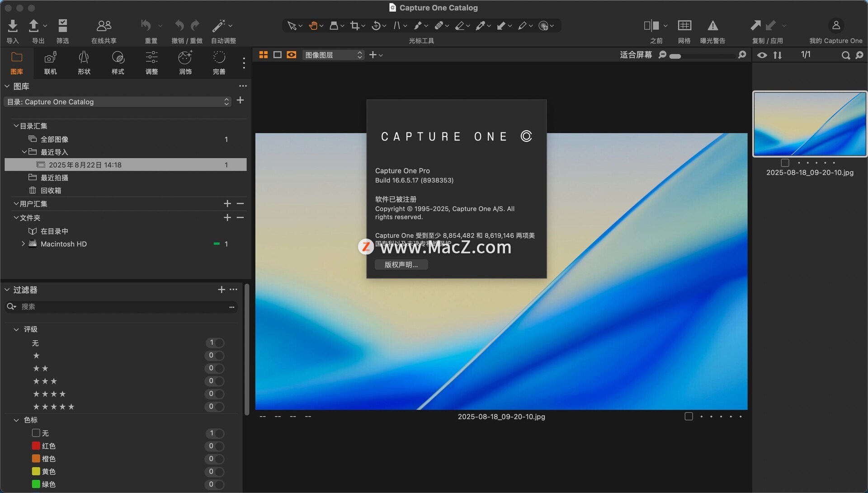Screen dimensions: 868x493
Task: Switch viewer to multi-view grid icon
Action: click(264, 55)
